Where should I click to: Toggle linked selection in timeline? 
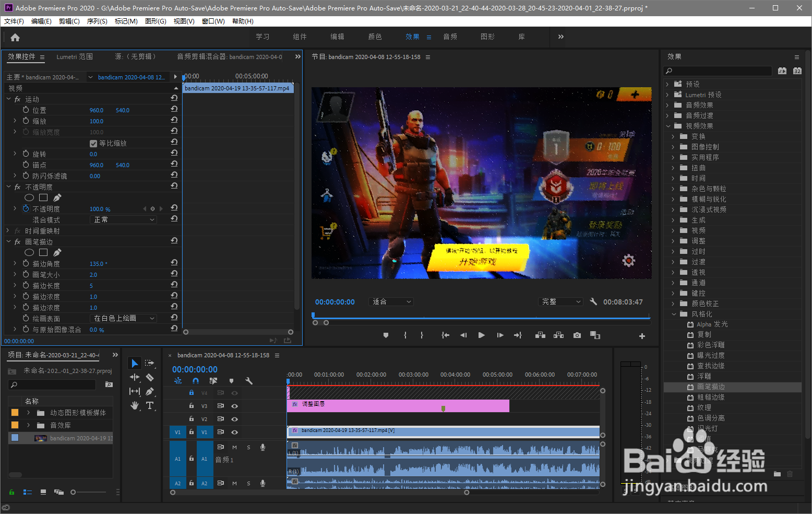(x=213, y=381)
